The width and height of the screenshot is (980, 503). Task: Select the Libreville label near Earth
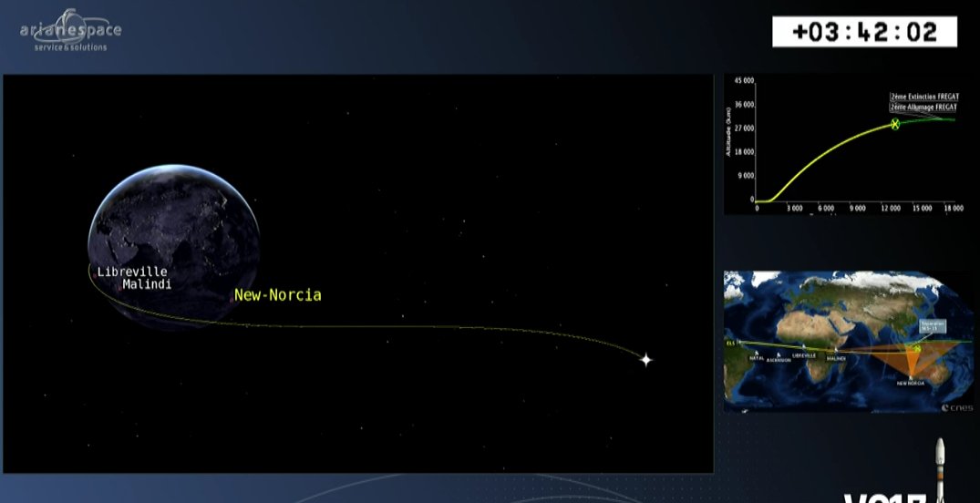pos(132,272)
